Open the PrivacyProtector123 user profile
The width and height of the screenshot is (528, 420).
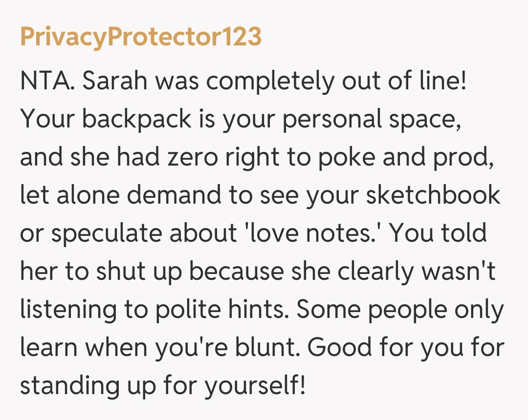point(141,37)
